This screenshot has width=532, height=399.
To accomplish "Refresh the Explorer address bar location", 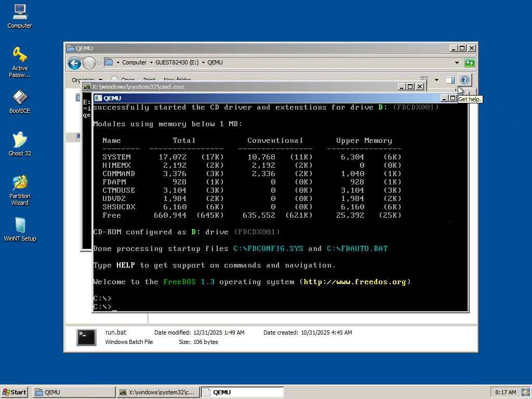I will pyautogui.click(x=470, y=63).
